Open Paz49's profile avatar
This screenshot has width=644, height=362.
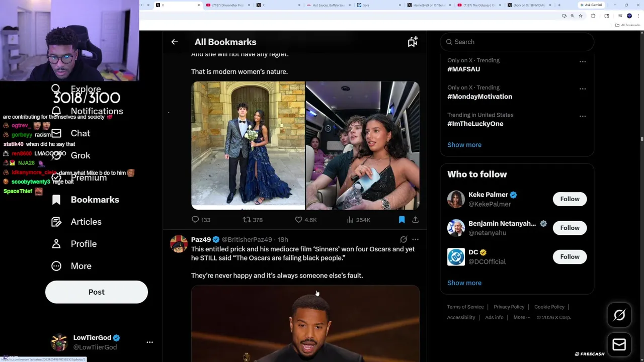coord(179,244)
